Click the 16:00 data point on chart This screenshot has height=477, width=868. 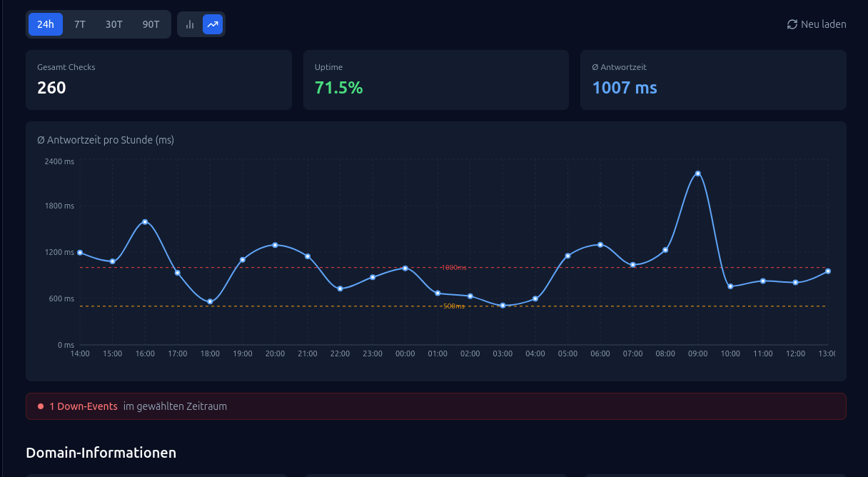(x=145, y=222)
